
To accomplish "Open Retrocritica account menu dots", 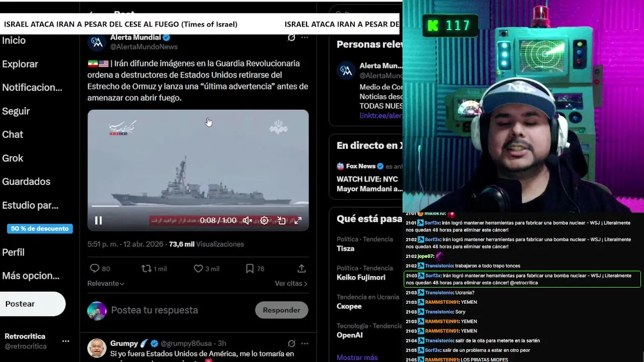I will click(x=65, y=341).
